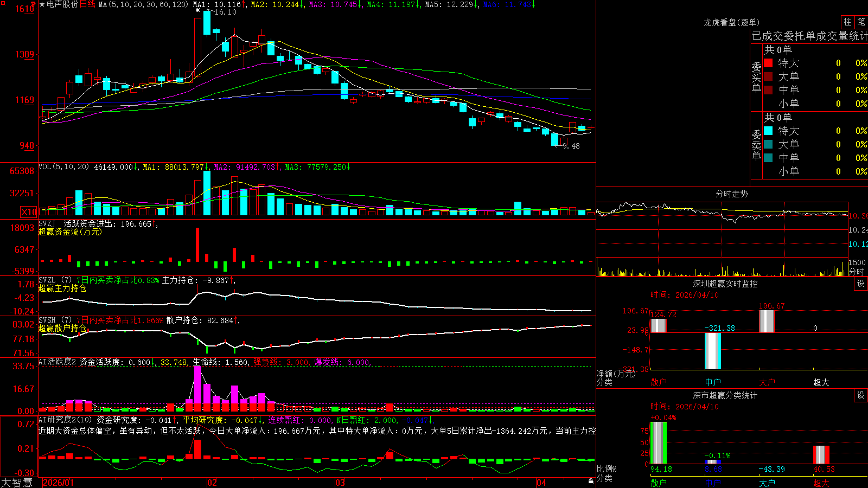Viewport: 868px width, 488px height.
Task: Jump to 2026/01 on the date axis
Action: point(58,483)
